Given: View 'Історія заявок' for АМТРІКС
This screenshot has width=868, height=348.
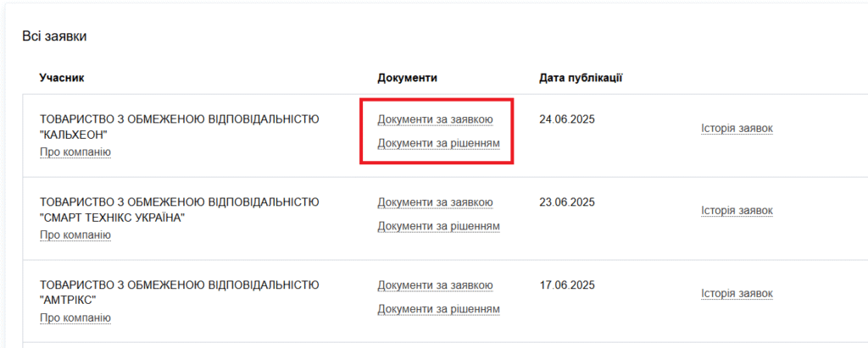Looking at the screenshot, I should click(737, 294).
